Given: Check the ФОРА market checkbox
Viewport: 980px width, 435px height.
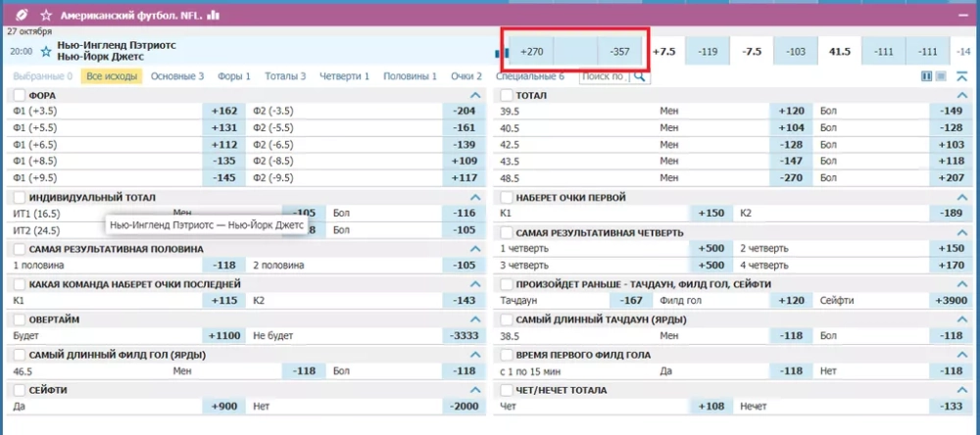Looking at the screenshot, I should 18,95.
